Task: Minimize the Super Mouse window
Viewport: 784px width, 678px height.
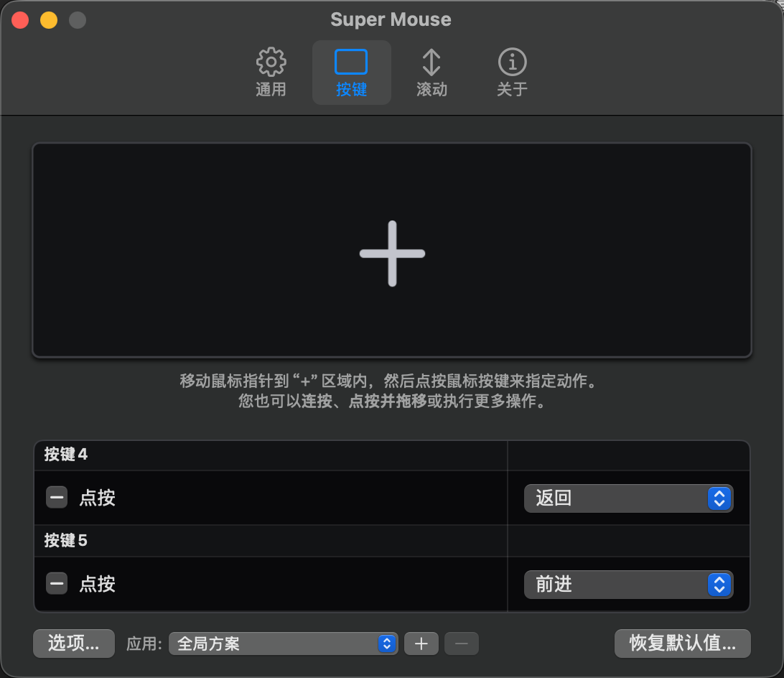Action: (49, 20)
